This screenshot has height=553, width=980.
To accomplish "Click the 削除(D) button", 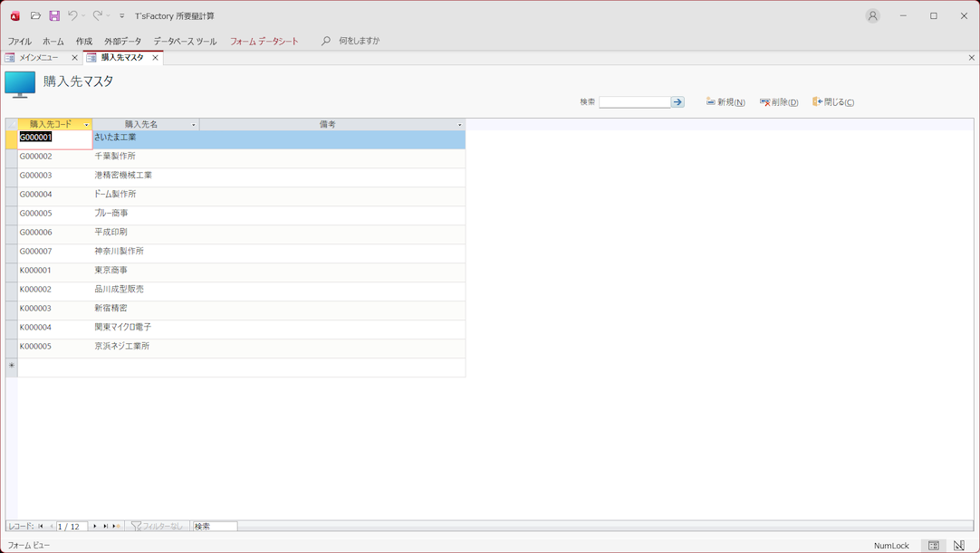I will click(779, 102).
